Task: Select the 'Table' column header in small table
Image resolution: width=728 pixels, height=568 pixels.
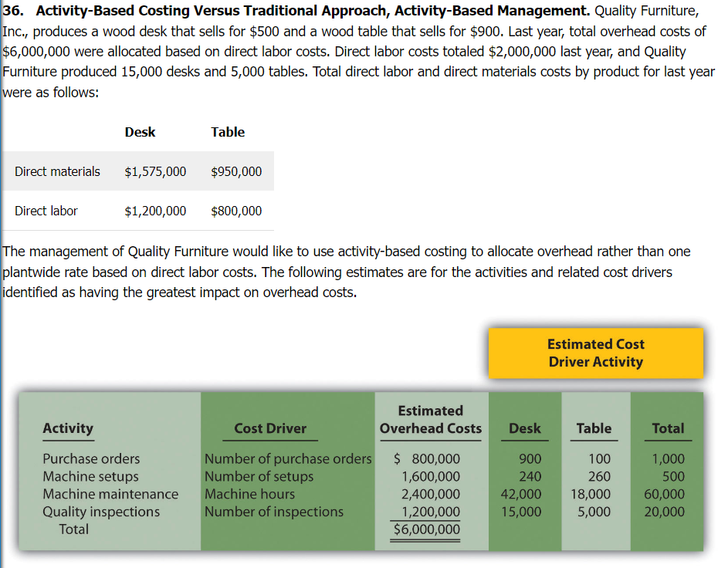Action: (x=228, y=132)
